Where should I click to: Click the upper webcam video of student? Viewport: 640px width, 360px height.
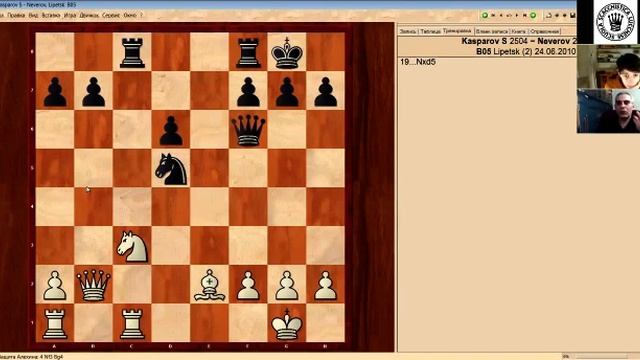pos(608,67)
